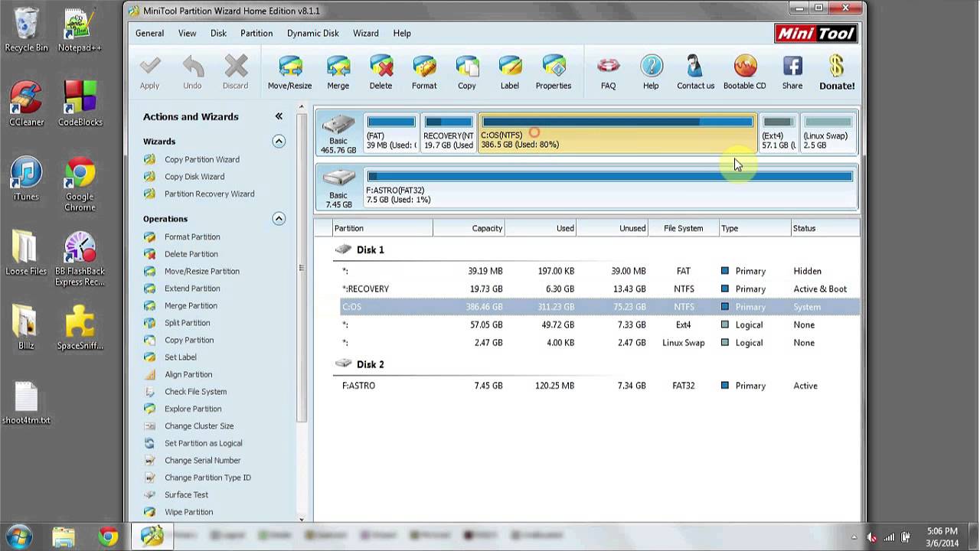
Task: Open Copy Disk Wizard
Action: click(194, 177)
